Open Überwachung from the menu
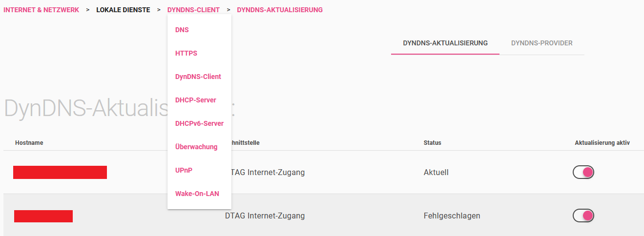 coord(196,147)
